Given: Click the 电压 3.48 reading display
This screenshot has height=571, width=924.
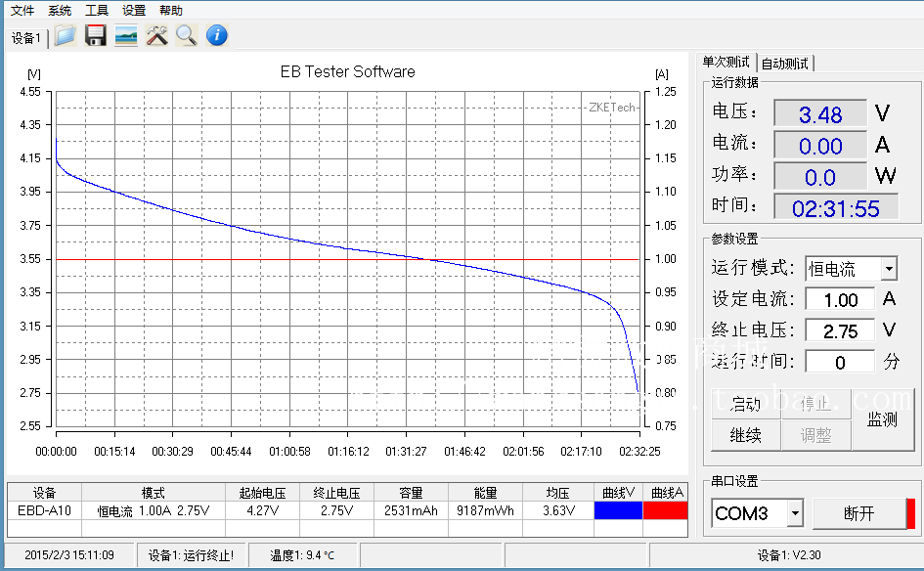Looking at the screenshot, I should coord(820,113).
